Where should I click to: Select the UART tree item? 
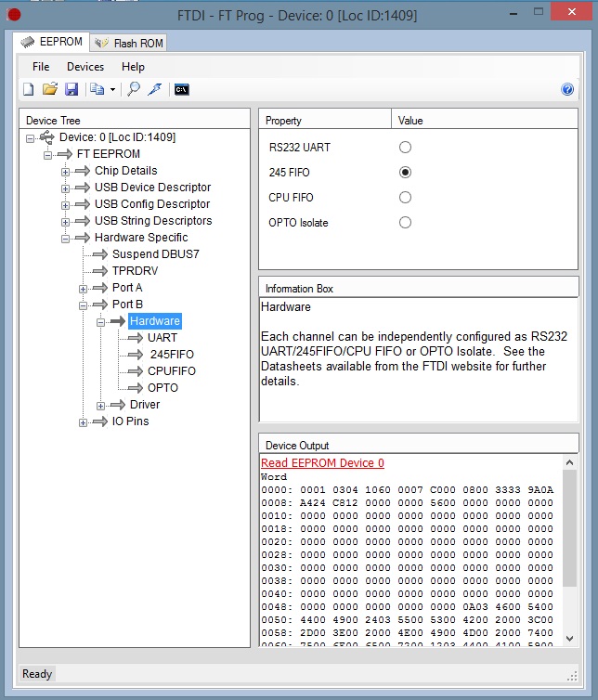(162, 338)
